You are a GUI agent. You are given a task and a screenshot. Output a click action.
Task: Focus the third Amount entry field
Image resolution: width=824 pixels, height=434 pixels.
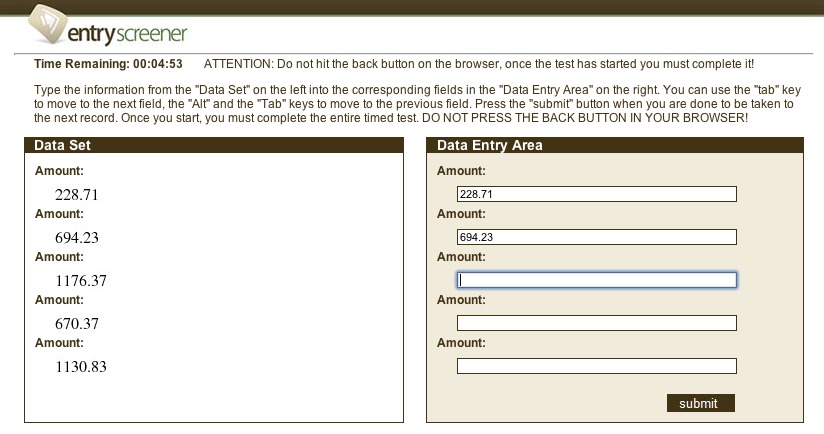point(596,280)
